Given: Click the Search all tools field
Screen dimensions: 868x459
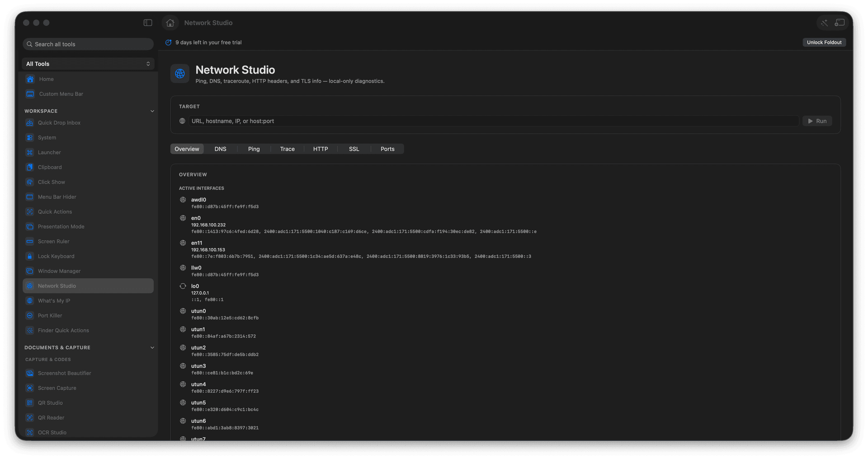Looking at the screenshot, I should pos(88,44).
